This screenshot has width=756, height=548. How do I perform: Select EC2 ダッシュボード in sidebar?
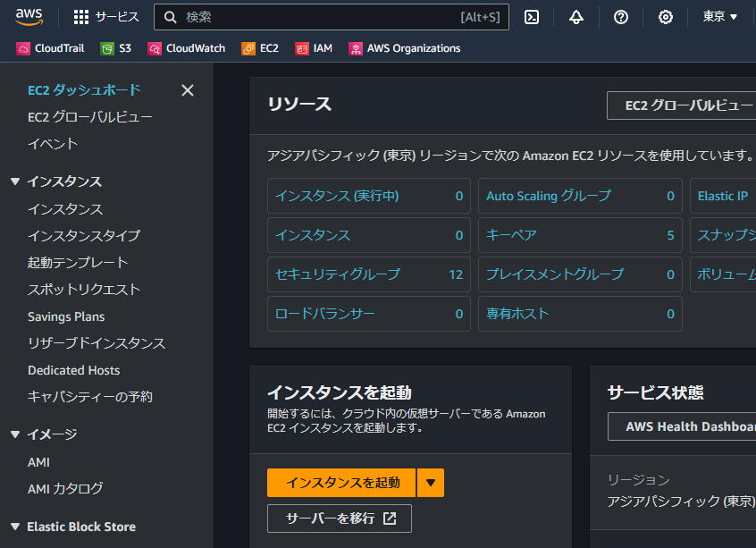[84, 89]
